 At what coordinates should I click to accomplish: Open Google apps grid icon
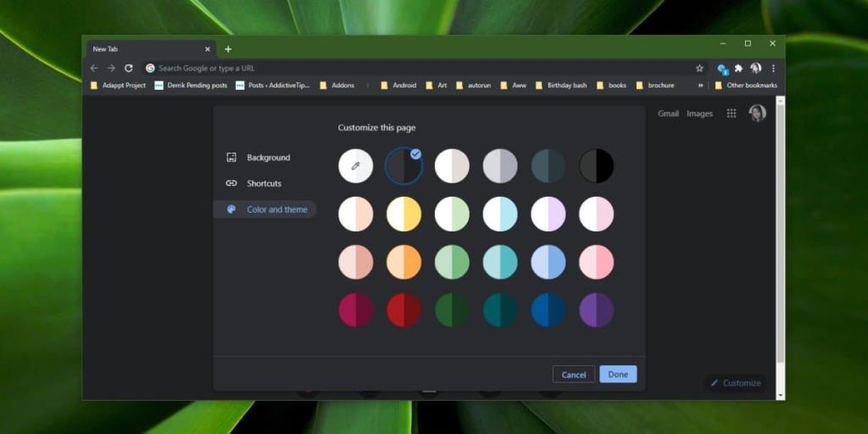tap(732, 114)
